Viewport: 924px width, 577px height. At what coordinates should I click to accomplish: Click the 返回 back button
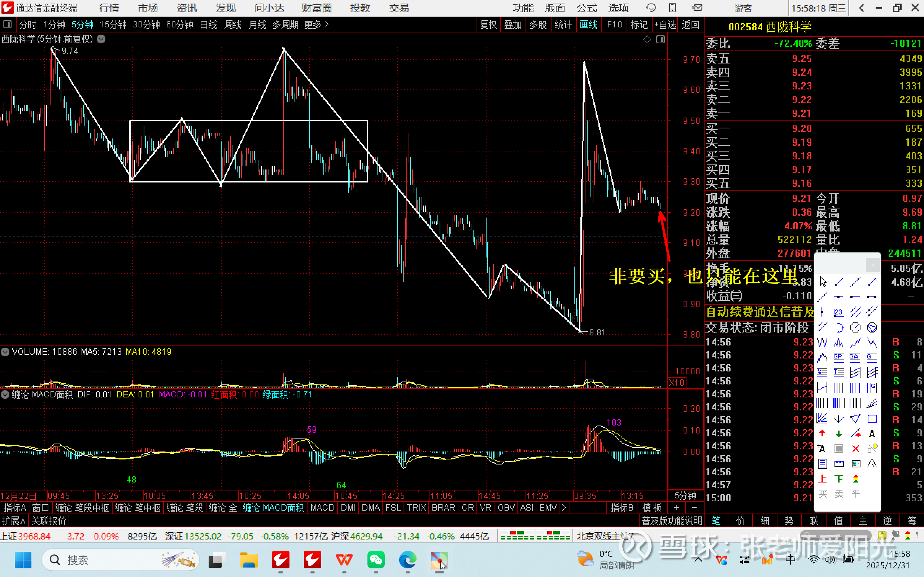(690, 25)
